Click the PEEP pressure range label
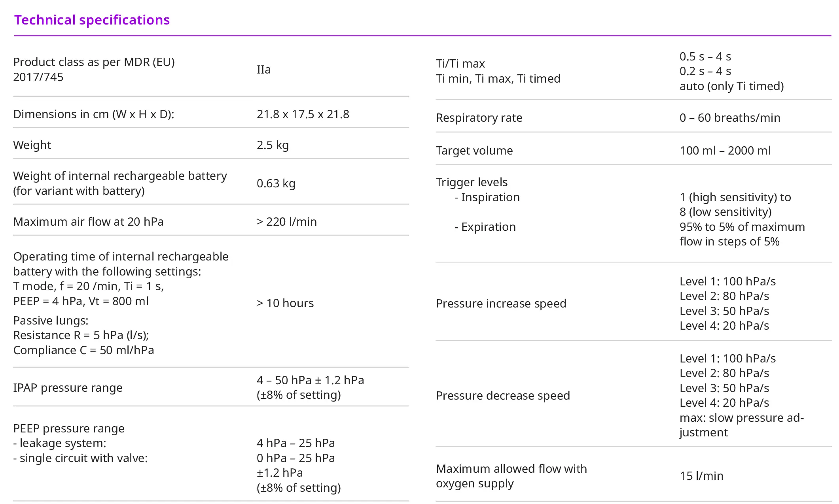Image resolution: width=839 pixels, height=504 pixels. 69,428
